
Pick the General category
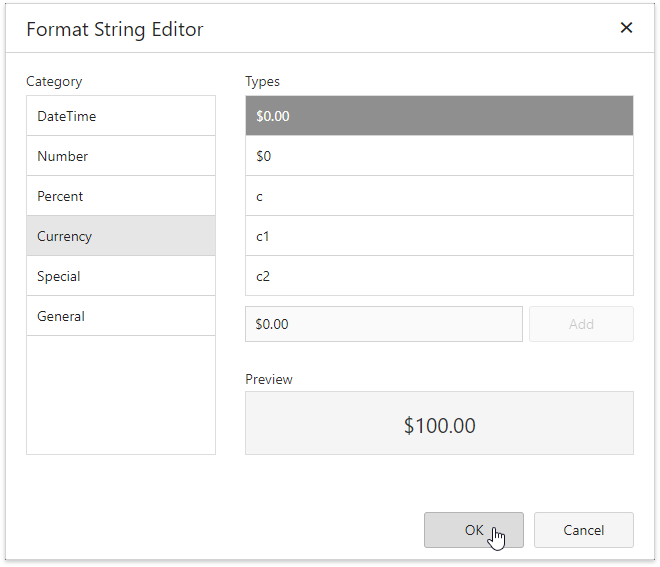click(x=120, y=316)
